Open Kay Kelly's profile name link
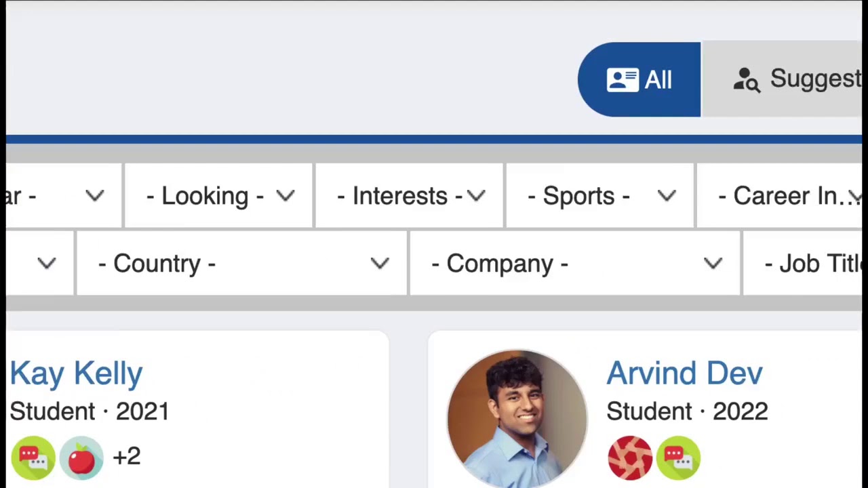Screen dimensions: 868x488 coord(76,373)
